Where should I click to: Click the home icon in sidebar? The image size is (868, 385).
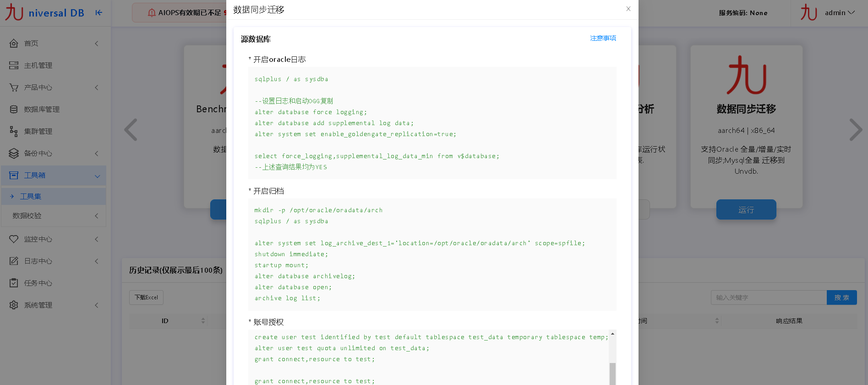coord(14,44)
